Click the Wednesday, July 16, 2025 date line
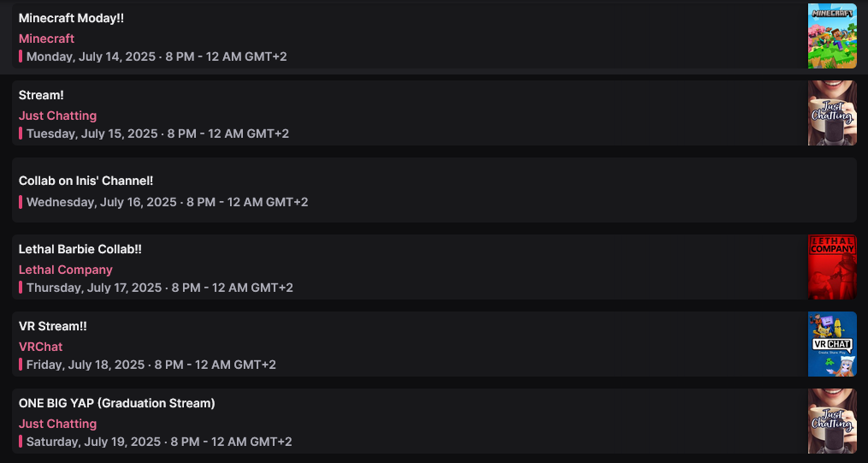Image resolution: width=868 pixels, height=463 pixels. pyautogui.click(x=167, y=202)
